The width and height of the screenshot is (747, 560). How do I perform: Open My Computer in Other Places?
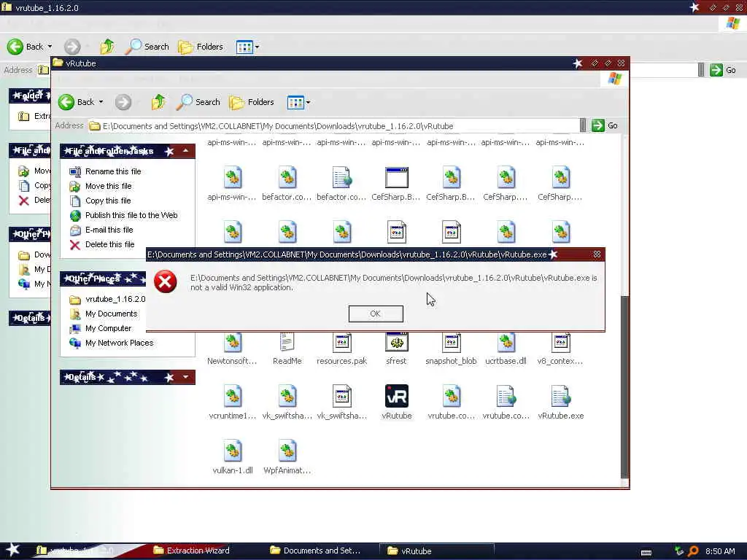pyautogui.click(x=101, y=329)
